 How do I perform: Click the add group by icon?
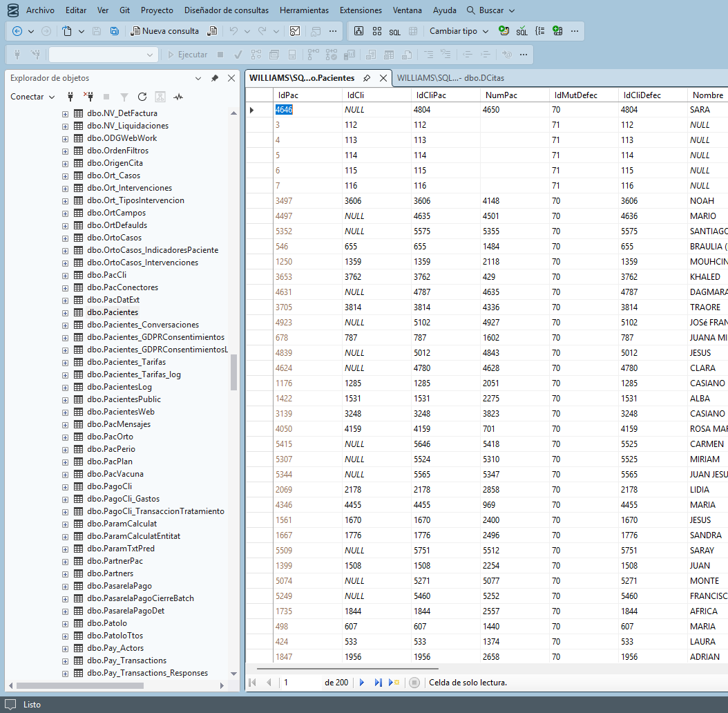[x=540, y=31]
